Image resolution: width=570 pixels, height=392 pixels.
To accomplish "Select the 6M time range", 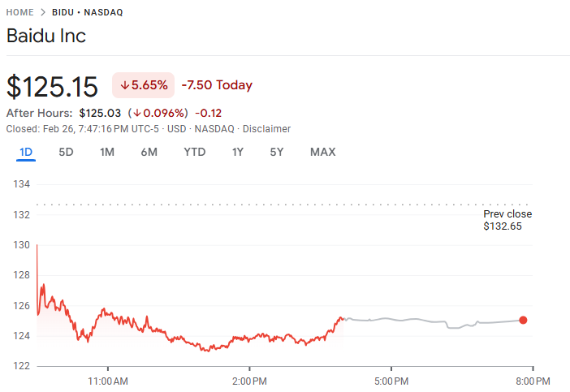I will pos(149,153).
